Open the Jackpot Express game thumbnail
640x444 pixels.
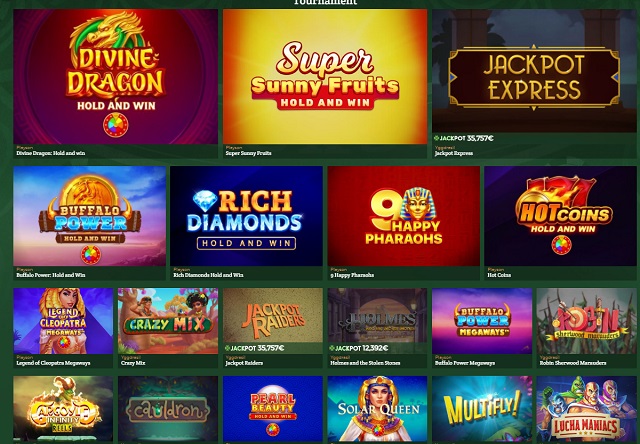[534, 71]
